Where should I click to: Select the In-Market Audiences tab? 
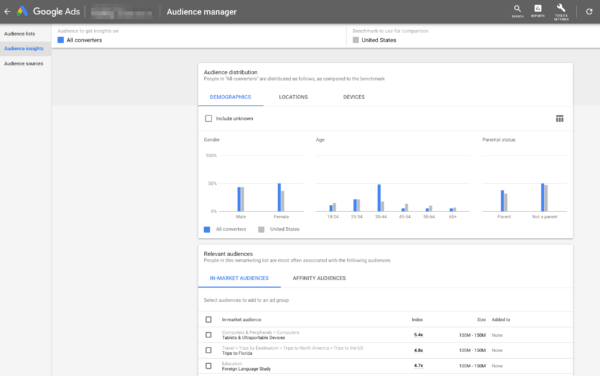click(x=239, y=278)
